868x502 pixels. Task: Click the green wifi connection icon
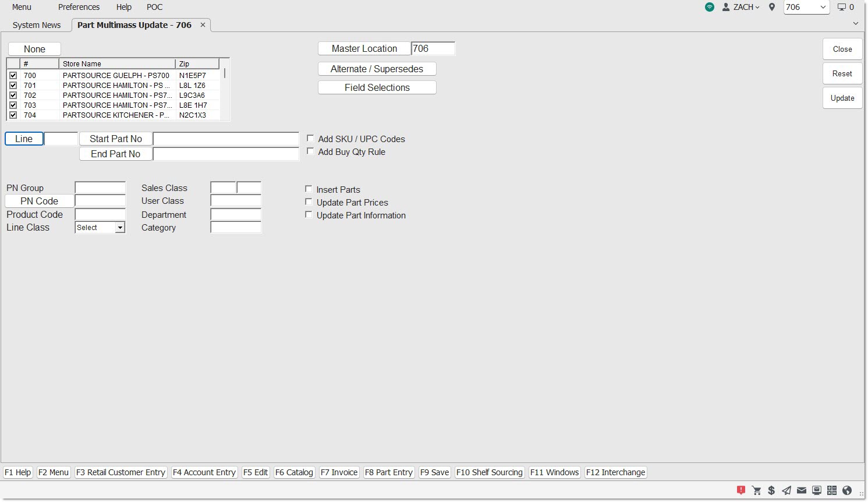click(709, 7)
